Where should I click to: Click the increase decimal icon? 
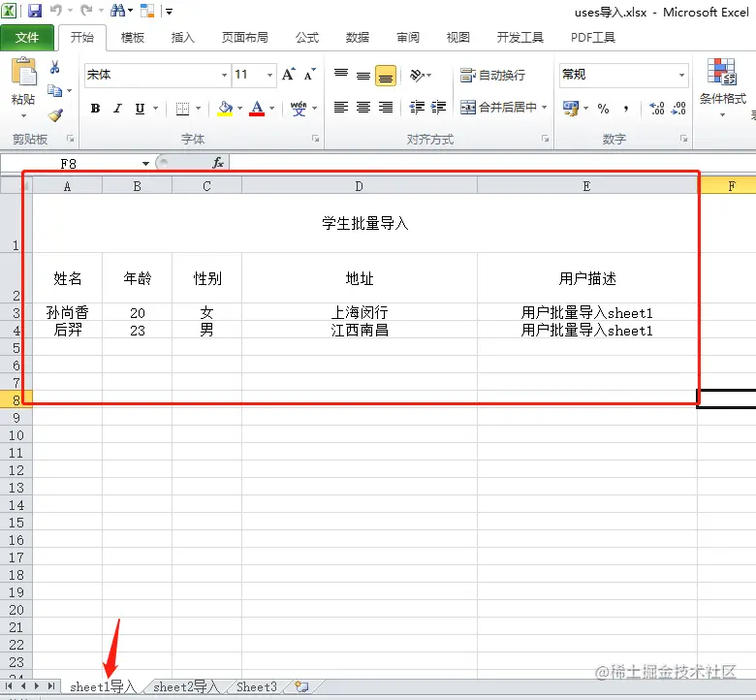point(657,108)
